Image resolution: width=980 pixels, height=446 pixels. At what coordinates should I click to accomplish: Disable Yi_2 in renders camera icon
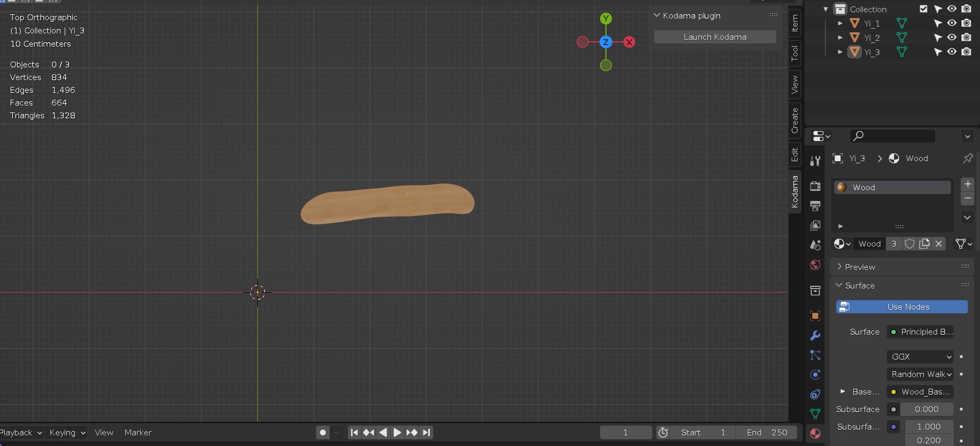pos(966,37)
